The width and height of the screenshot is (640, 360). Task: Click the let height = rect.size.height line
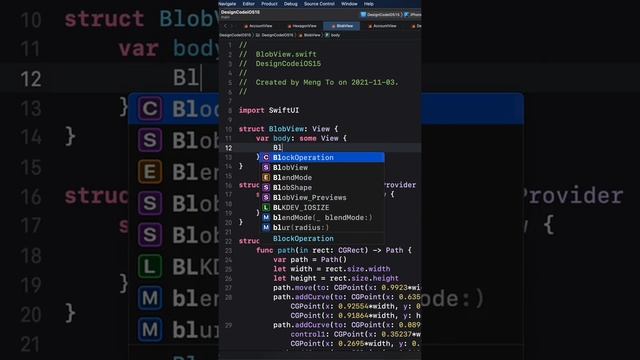336,278
